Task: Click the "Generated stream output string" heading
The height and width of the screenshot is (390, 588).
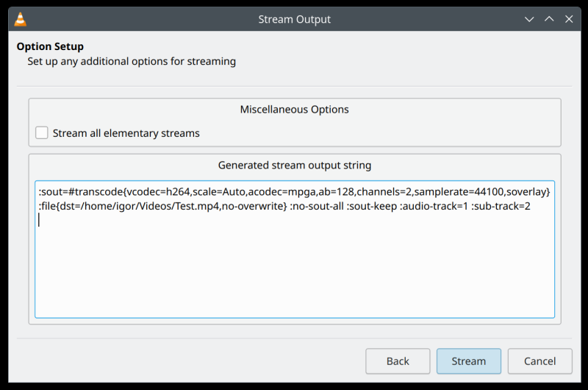Action: [295, 165]
